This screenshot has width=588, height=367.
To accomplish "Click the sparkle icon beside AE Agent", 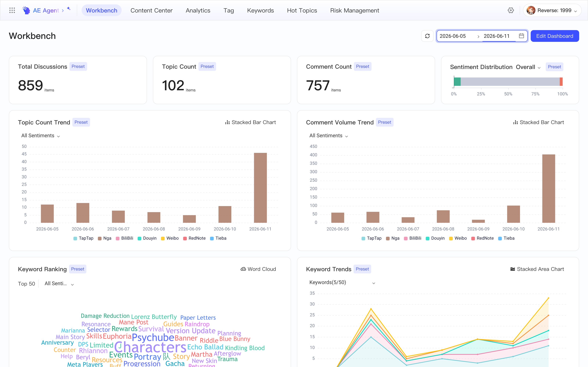I will [x=69, y=9].
